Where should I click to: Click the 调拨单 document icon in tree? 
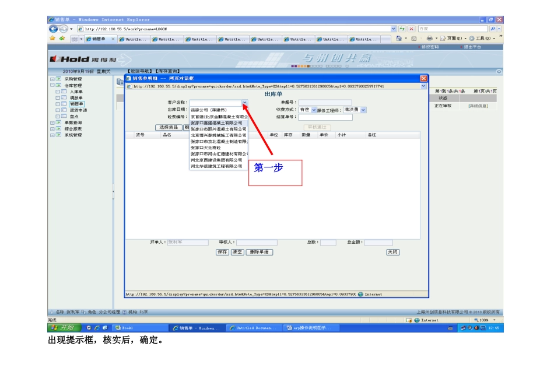point(64,97)
